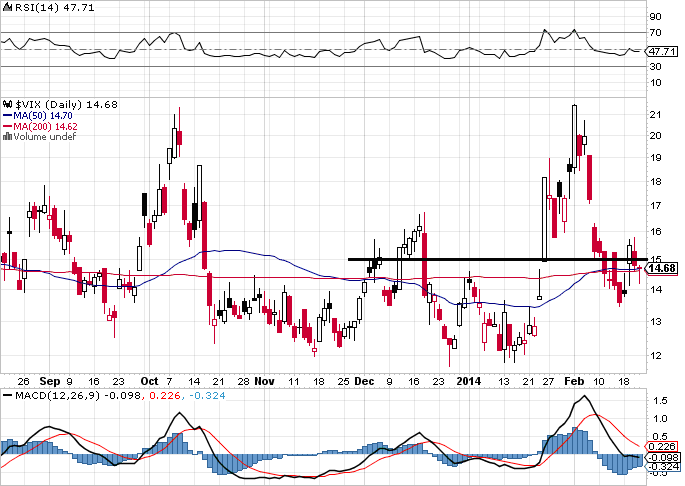
Task: Click the date label 26 before Sep
Action: coord(24,382)
